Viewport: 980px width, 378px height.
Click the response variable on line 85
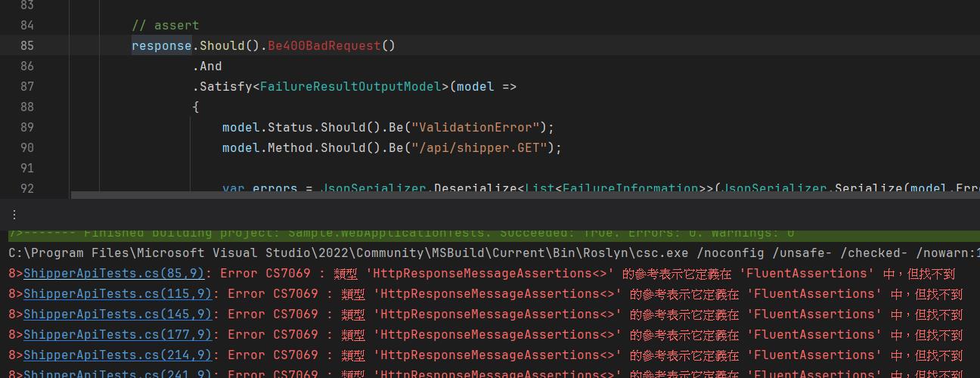161,46
